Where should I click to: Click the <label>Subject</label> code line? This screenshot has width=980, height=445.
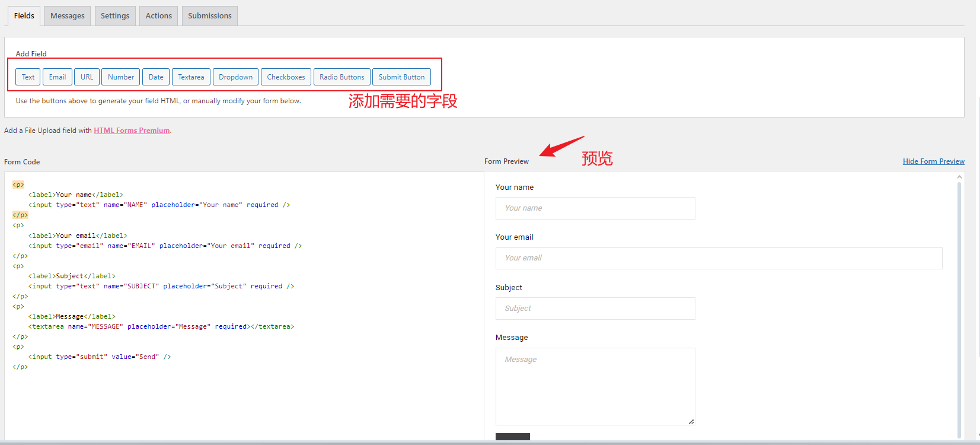tap(72, 276)
